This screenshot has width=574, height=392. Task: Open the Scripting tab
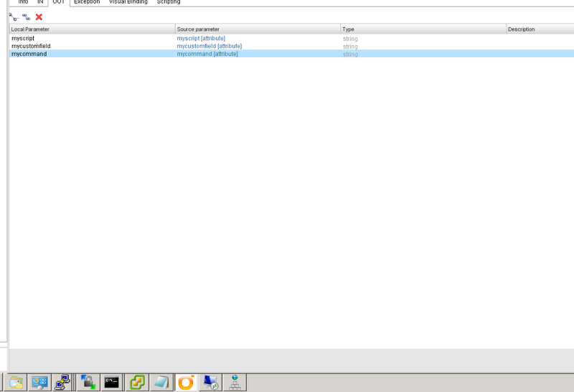(169, 2)
